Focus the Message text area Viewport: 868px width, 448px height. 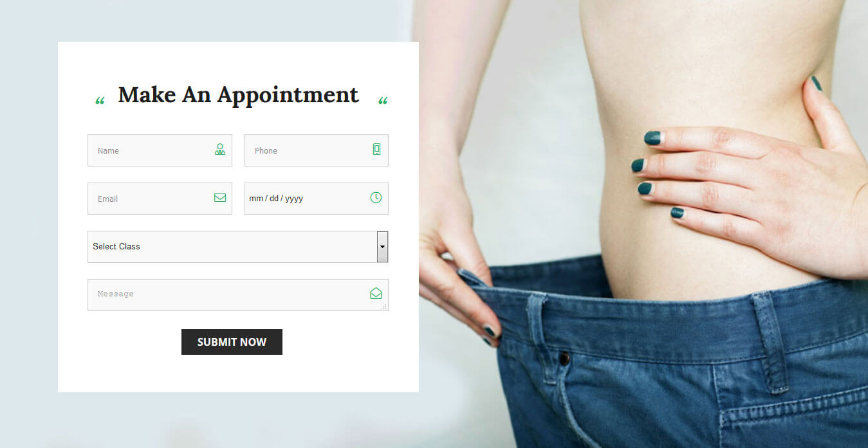coord(238,295)
